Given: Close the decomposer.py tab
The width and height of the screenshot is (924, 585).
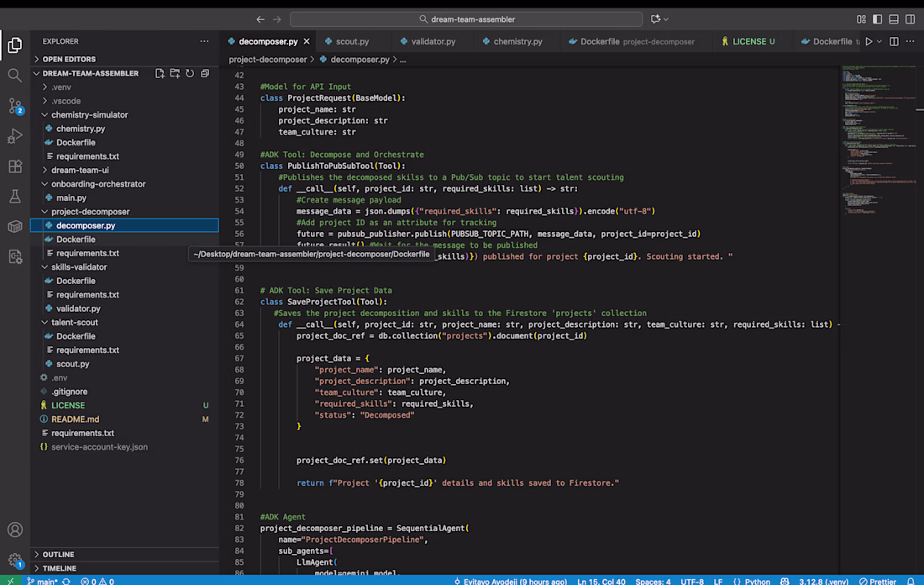Looking at the screenshot, I should point(307,41).
